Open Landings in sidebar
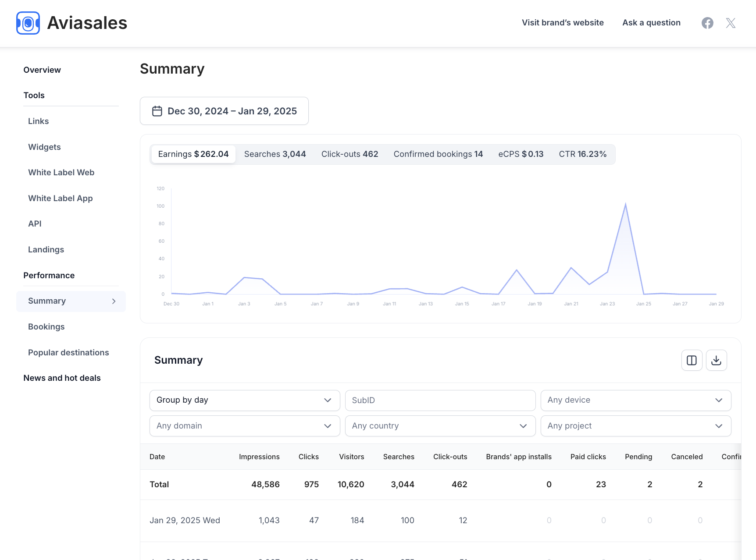The width and height of the screenshot is (756, 560). point(46,250)
